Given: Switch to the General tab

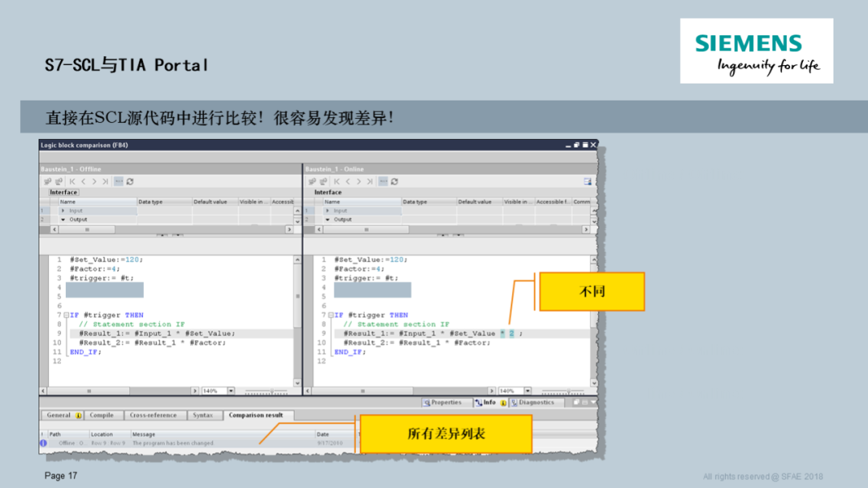Looking at the screenshot, I should [x=63, y=416].
